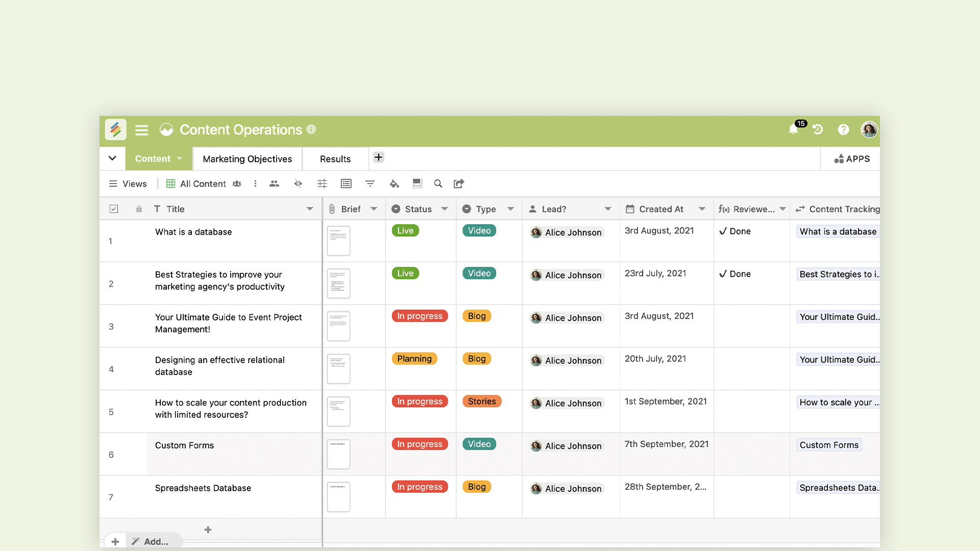Click the lock icon beside Title column
This screenshot has height=551, width=980.
pos(139,209)
